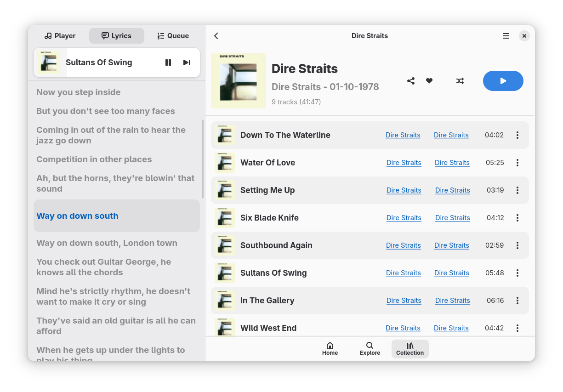Select the Water Of Love track title
Screen dimensions: 563x392
pos(267,163)
